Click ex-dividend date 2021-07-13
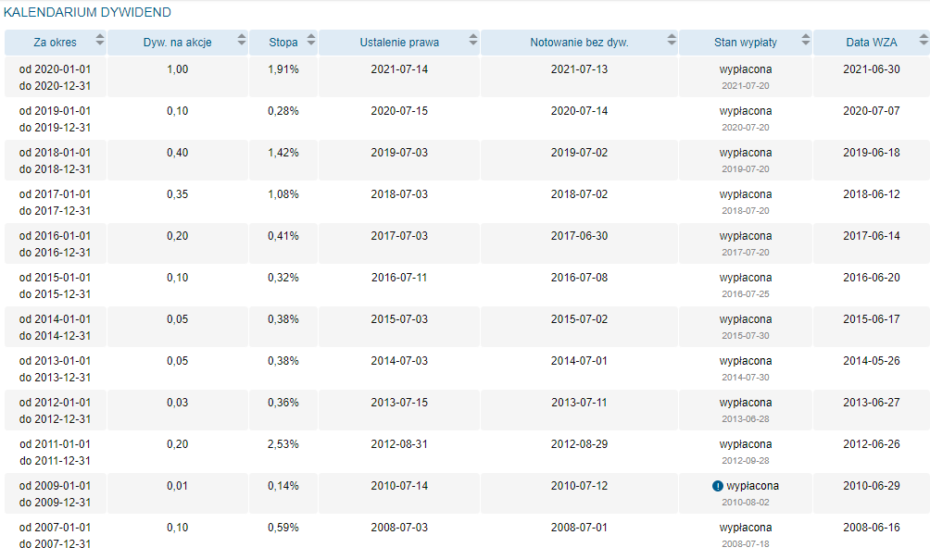This screenshot has height=560, width=930. click(x=579, y=69)
